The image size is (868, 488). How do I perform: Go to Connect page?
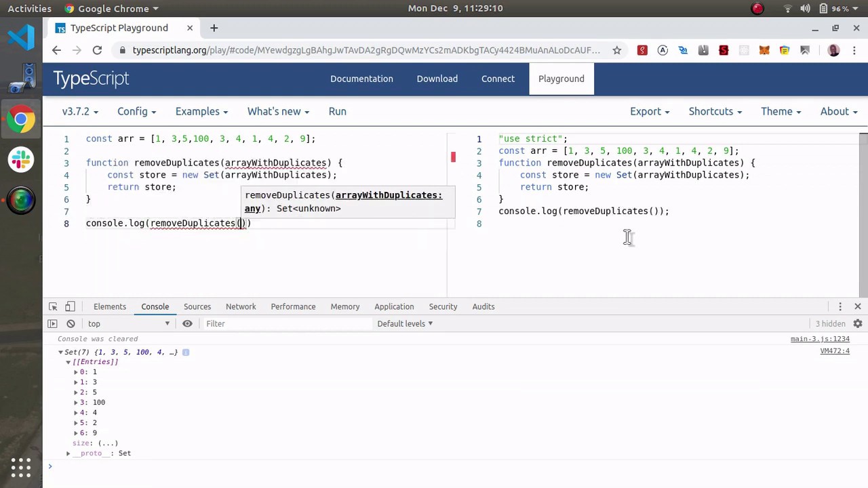[498, 79]
